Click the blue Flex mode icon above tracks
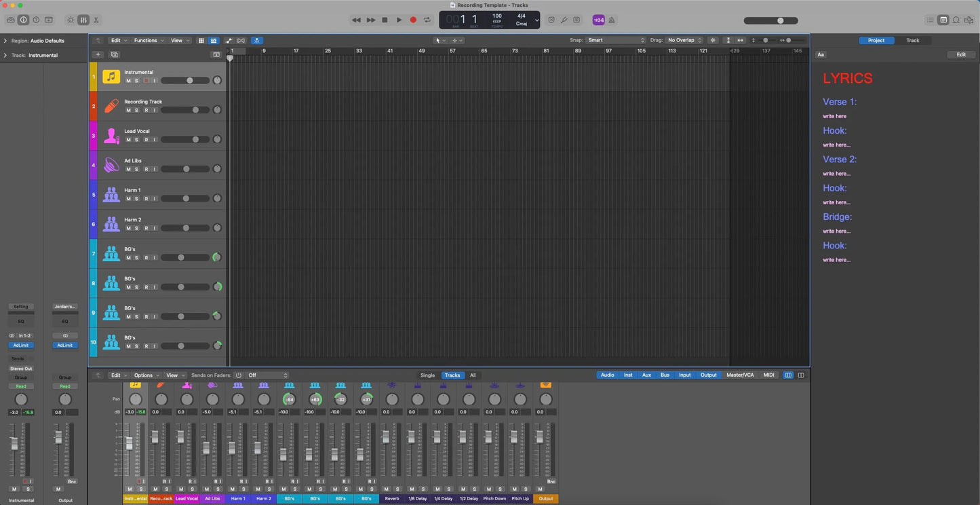The image size is (980, 505). [256, 40]
